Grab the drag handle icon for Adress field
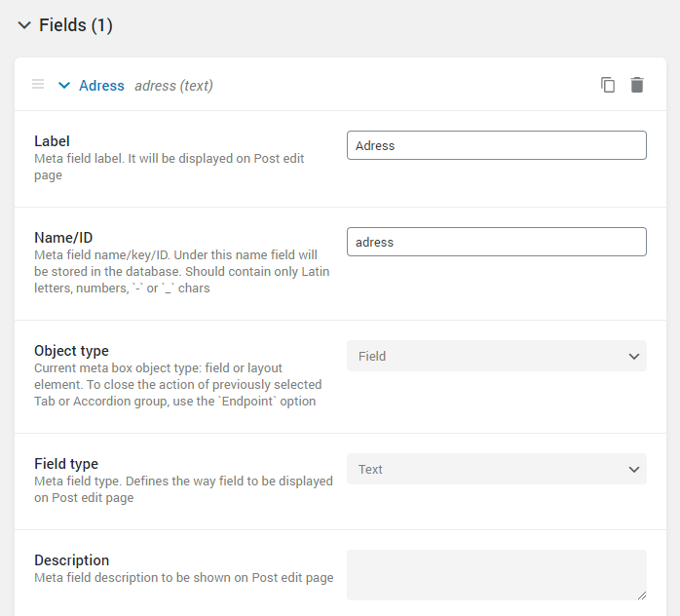This screenshot has width=680, height=616. [x=38, y=84]
